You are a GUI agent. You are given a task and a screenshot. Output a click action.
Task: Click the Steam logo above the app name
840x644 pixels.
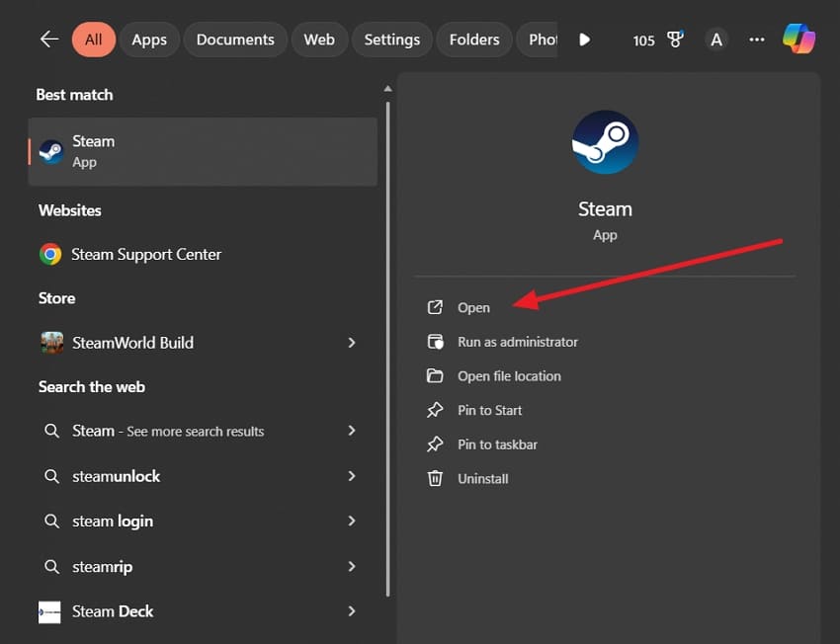pos(605,141)
